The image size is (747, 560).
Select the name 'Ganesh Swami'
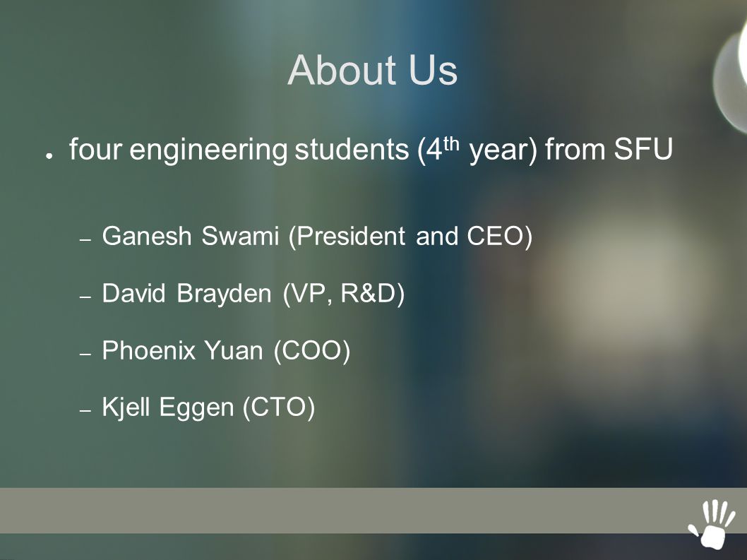point(190,236)
